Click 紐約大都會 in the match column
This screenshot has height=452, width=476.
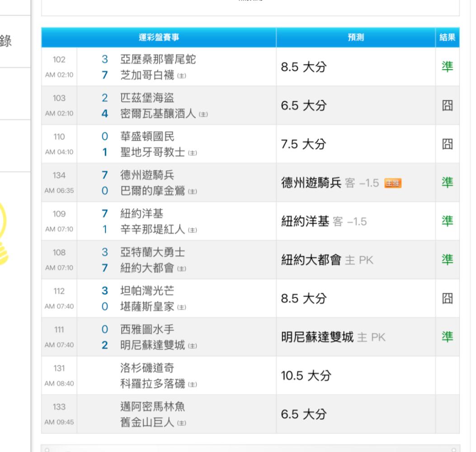click(147, 268)
